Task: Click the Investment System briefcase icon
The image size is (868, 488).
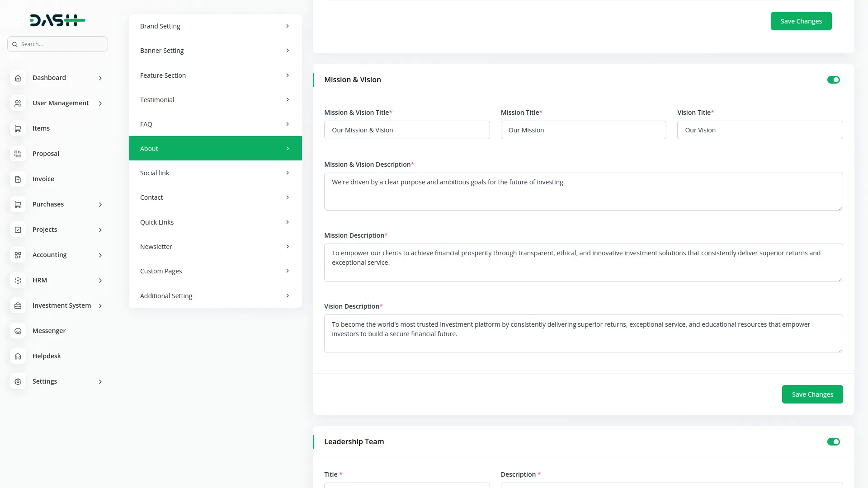Action: coord(18,306)
